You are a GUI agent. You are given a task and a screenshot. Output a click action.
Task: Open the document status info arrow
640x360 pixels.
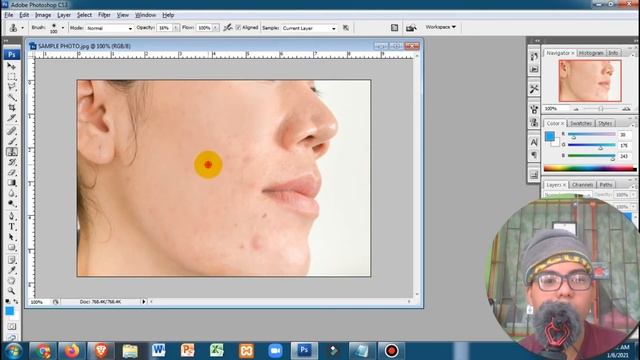coord(144,302)
